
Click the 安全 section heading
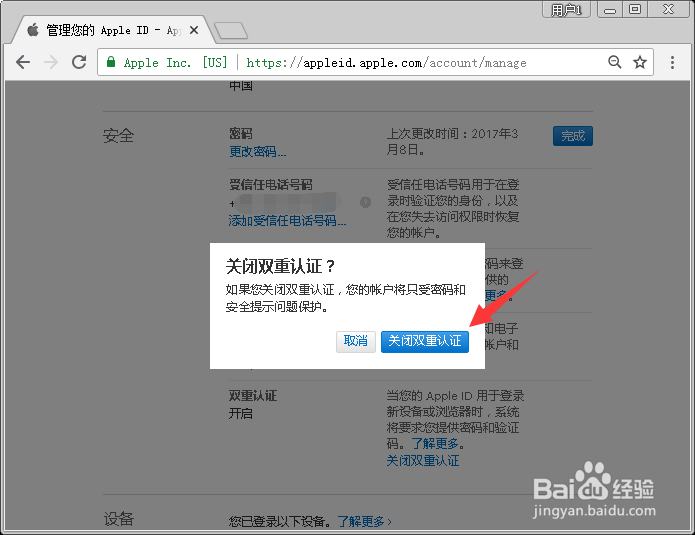coord(118,136)
